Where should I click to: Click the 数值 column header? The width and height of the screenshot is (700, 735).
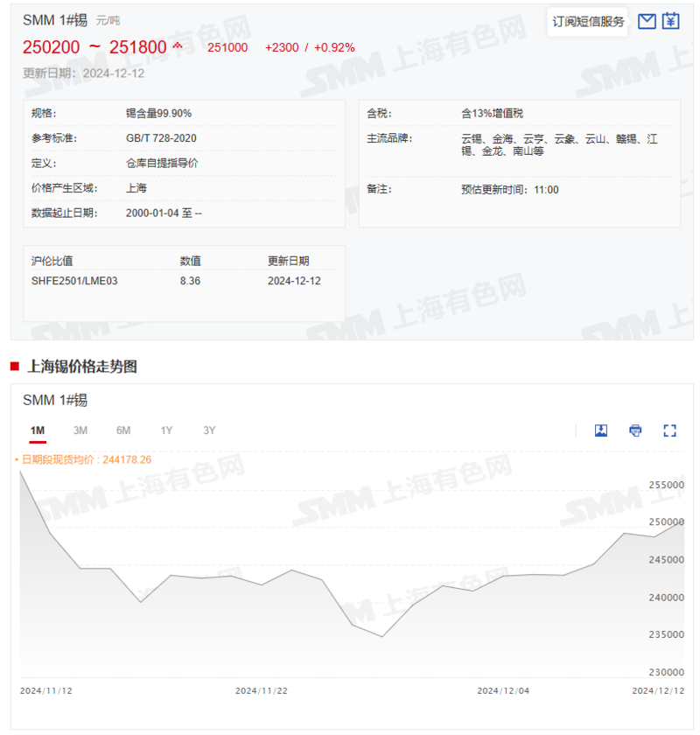point(191,261)
